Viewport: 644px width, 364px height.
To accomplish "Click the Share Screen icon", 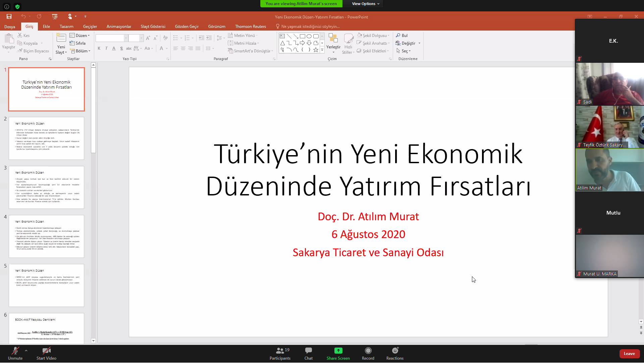I will (x=338, y=351).
